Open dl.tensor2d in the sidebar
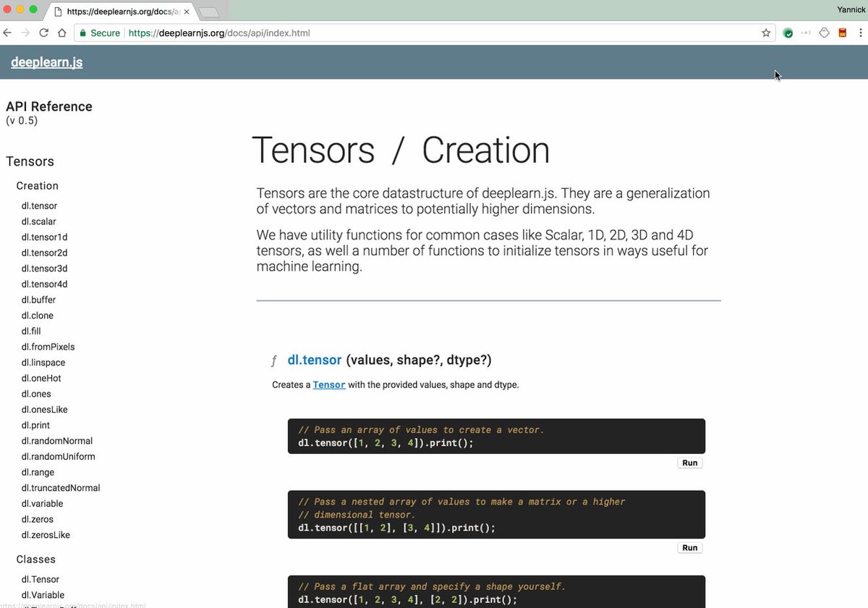This screenshot has width=868, height=608. pyautogui.click(x=44, y=253)
